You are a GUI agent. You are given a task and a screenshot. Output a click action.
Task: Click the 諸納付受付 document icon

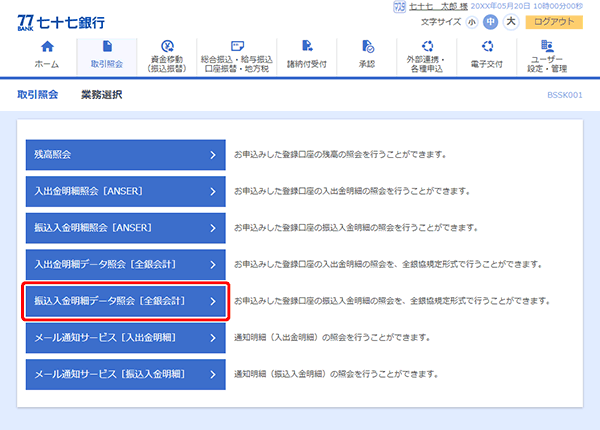point(307,46)
